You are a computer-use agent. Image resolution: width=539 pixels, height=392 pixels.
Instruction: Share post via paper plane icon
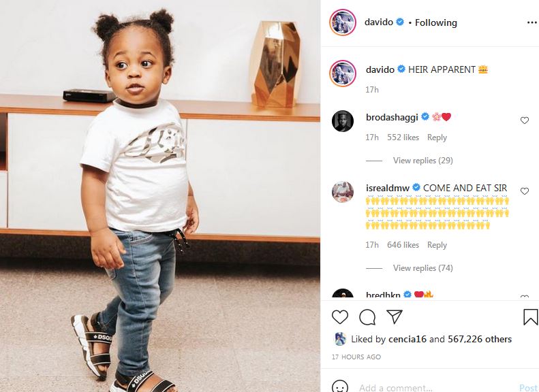pyautogui.click(x=395, y=316)
